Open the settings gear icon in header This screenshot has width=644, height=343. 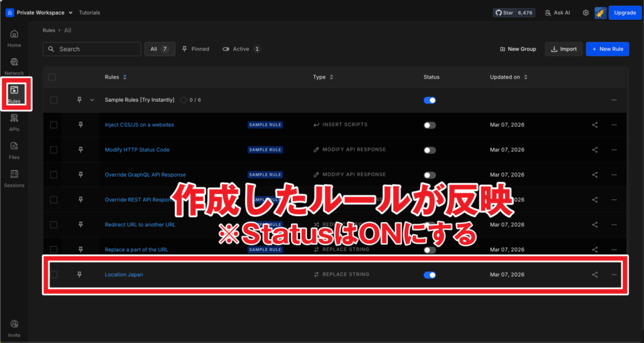pos(586,13)
